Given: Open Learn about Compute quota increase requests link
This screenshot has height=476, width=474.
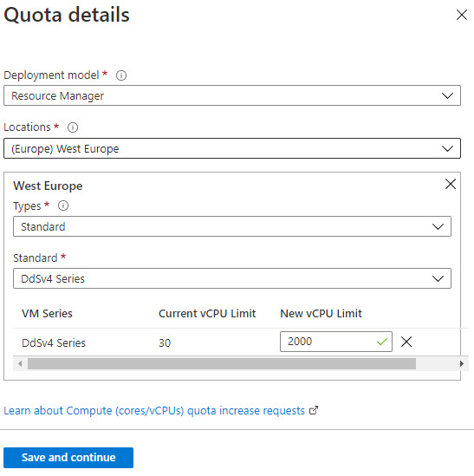Looking at the screenshot, I should pos(154,410).
